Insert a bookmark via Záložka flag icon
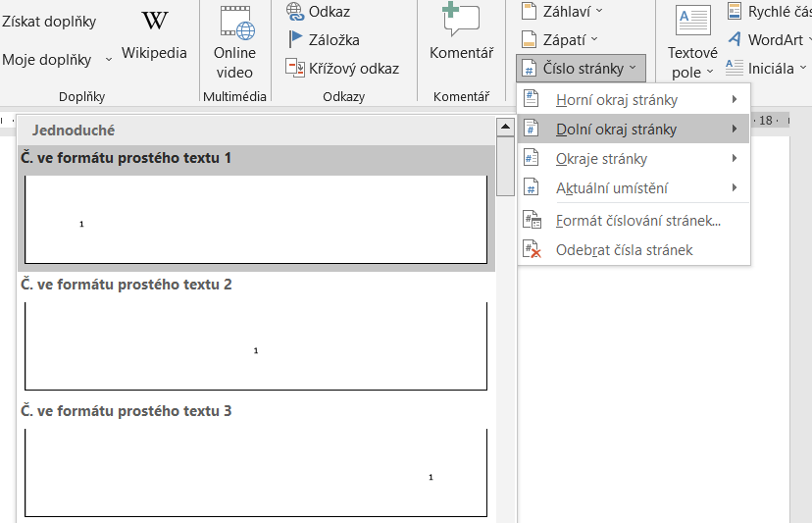This screenshot has height=523, width=812. [x=295, y=40]
